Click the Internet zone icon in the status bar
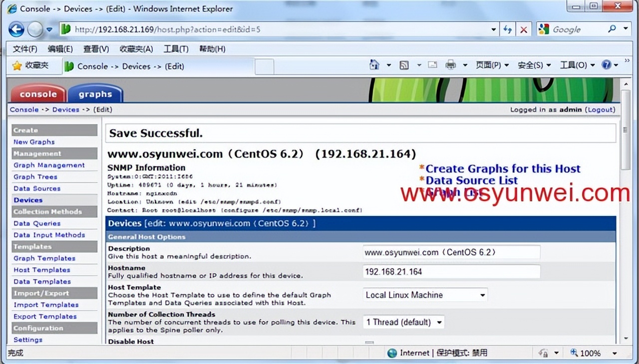The width and height of the screenshot is (639, 364). [392, 353]
